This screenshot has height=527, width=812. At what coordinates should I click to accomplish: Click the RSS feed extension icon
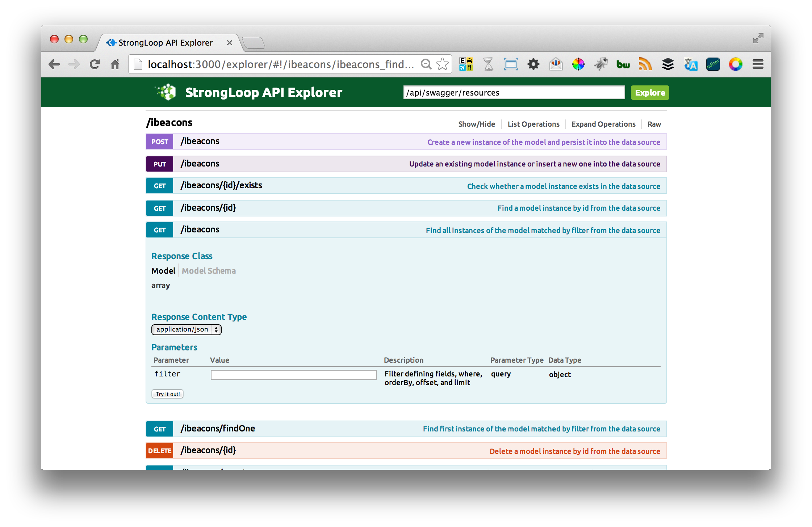click(645, 64)
